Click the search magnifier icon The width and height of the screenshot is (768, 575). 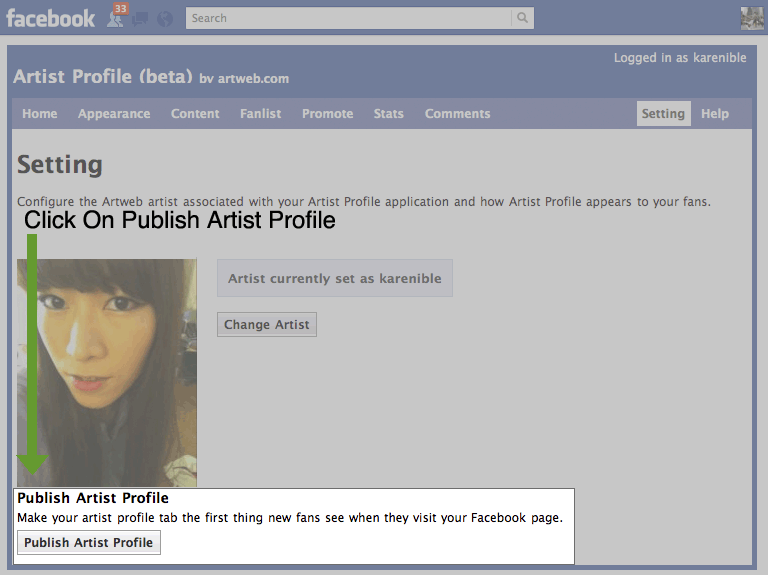pyautogui.click(x=523, y=18)
